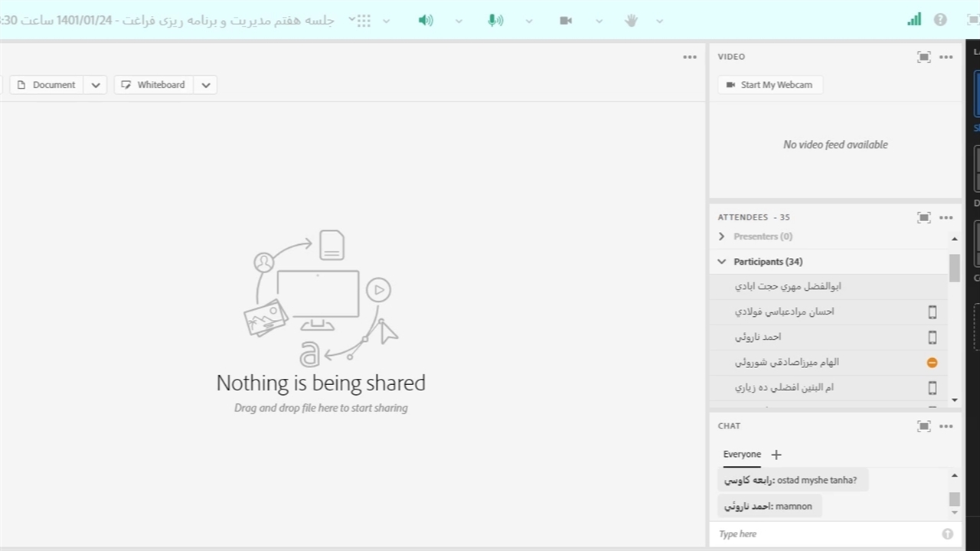Viewport: 980px width, 551px height.
Task: Mute the speaker audio icon
Action: [x=426, y=21]
